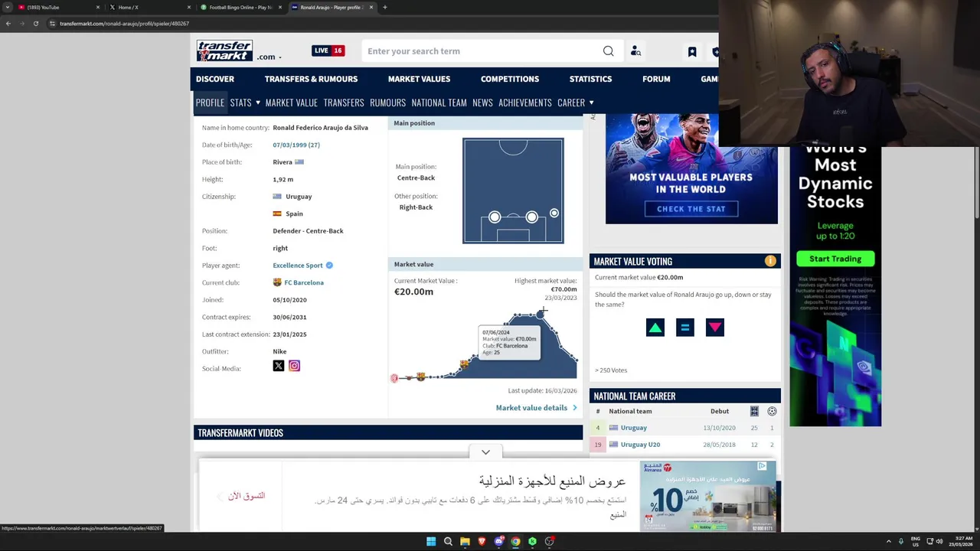980x551 pixels.
Task: Switch to the YouTube browser tab
Action: [57, 7]
